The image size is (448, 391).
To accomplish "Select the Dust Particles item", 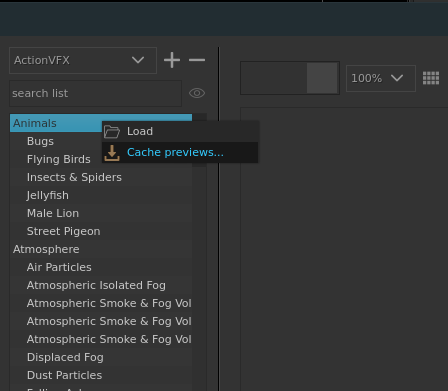I will [101, 375].
